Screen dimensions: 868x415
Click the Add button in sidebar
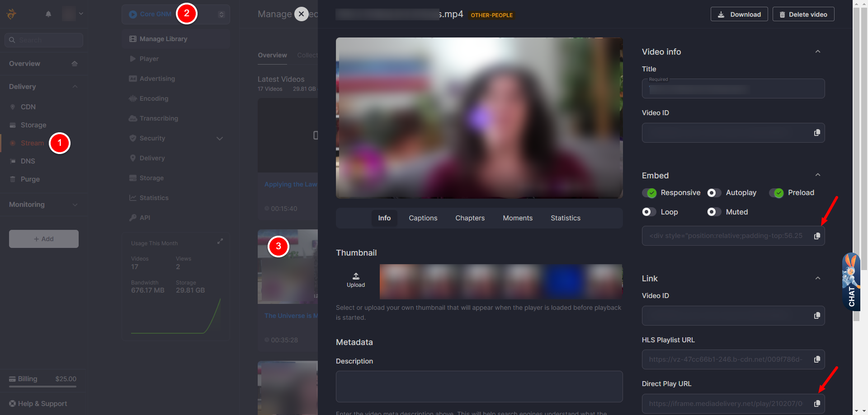tap(44, 239)
